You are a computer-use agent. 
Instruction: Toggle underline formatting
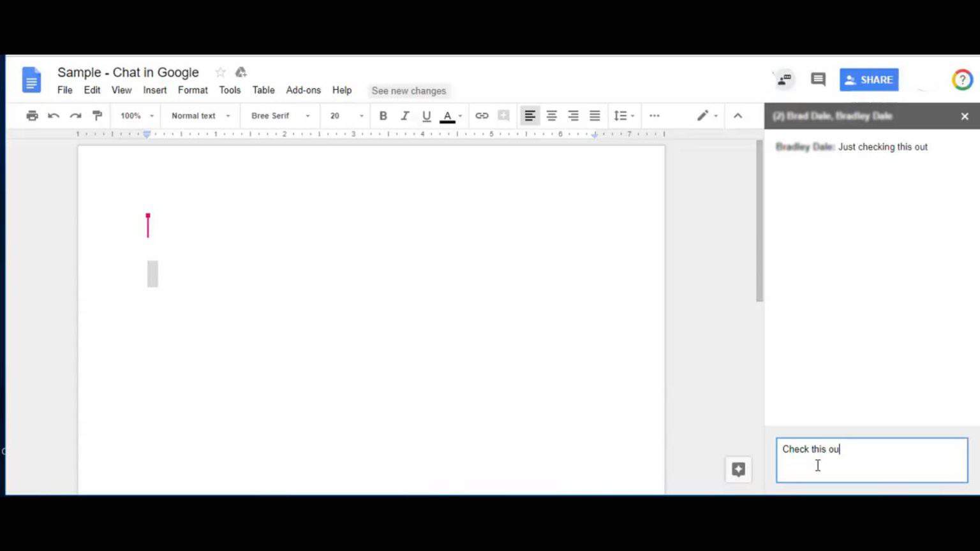click(426, 115)
